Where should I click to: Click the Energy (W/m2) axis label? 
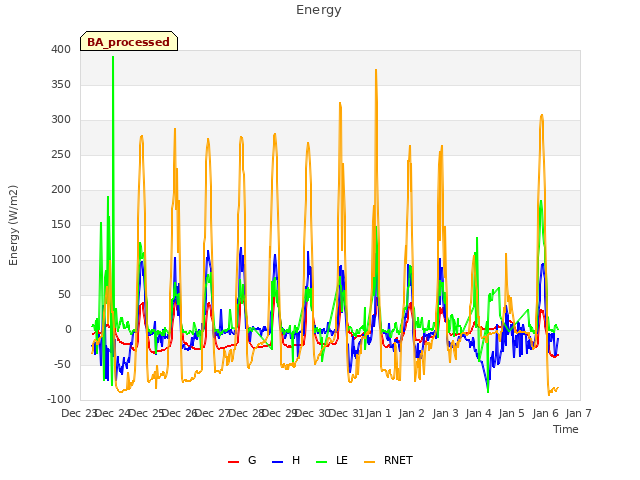coord(13,225)
